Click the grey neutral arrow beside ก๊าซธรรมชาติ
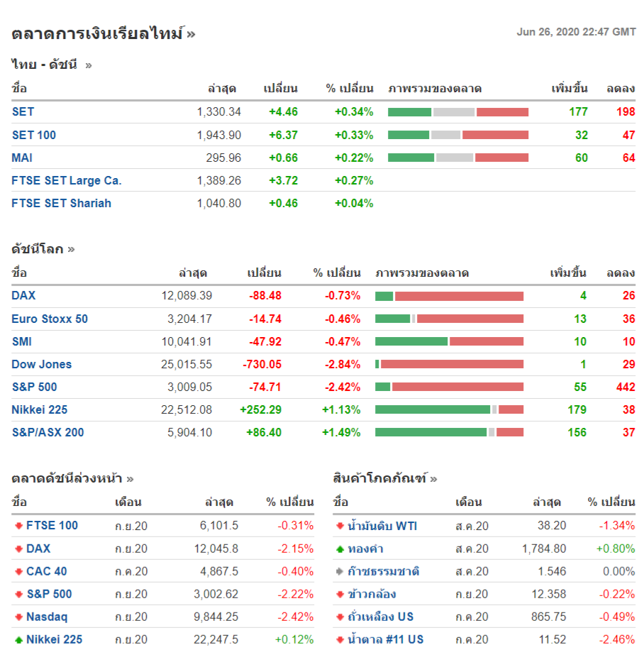This screenshot has width=644, height=667. [x=340, y=572]
